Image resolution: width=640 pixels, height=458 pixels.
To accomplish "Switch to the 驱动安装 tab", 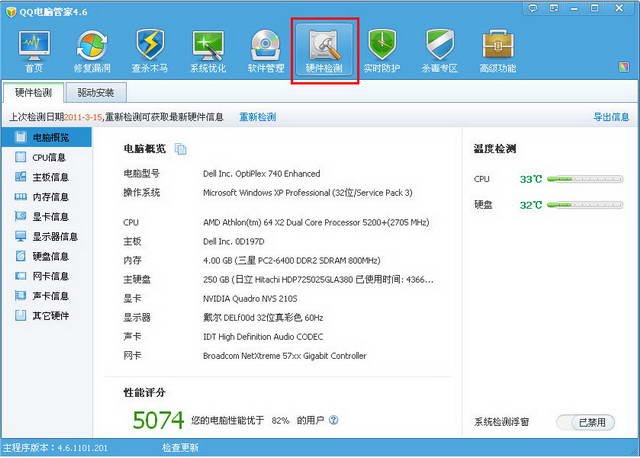I will click(x=97, y=93).
